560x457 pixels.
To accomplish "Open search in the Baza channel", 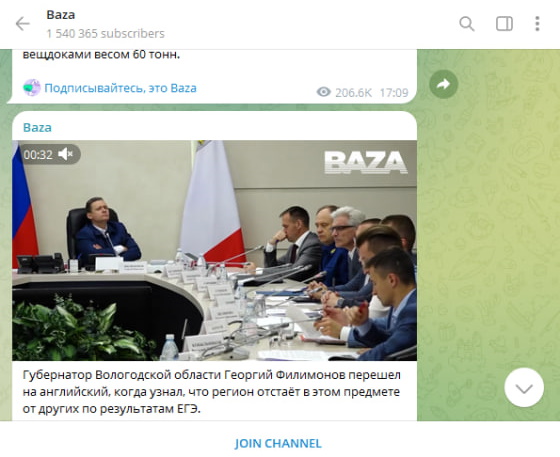I will pyautogui.click(x=466, y=24).
